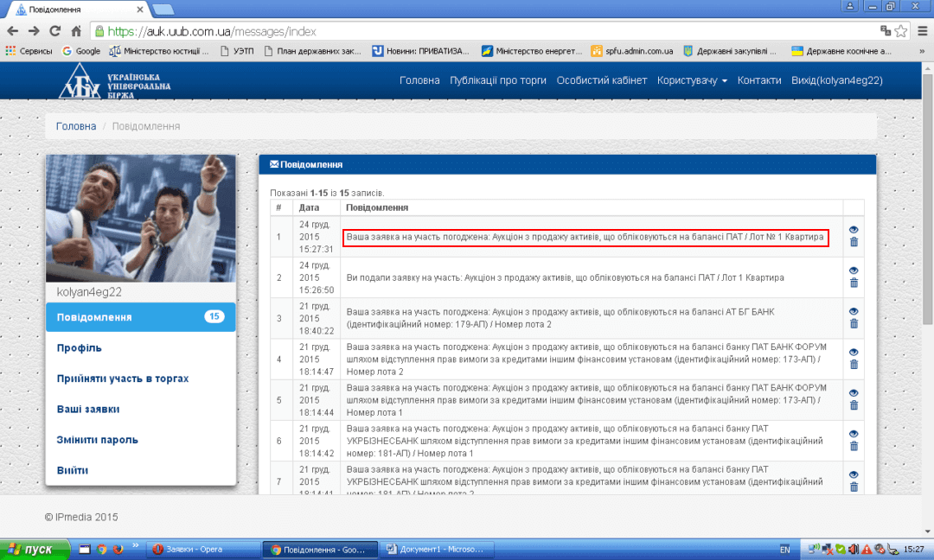
Task: Go to browser home page icon
Action: click(76, 31)
